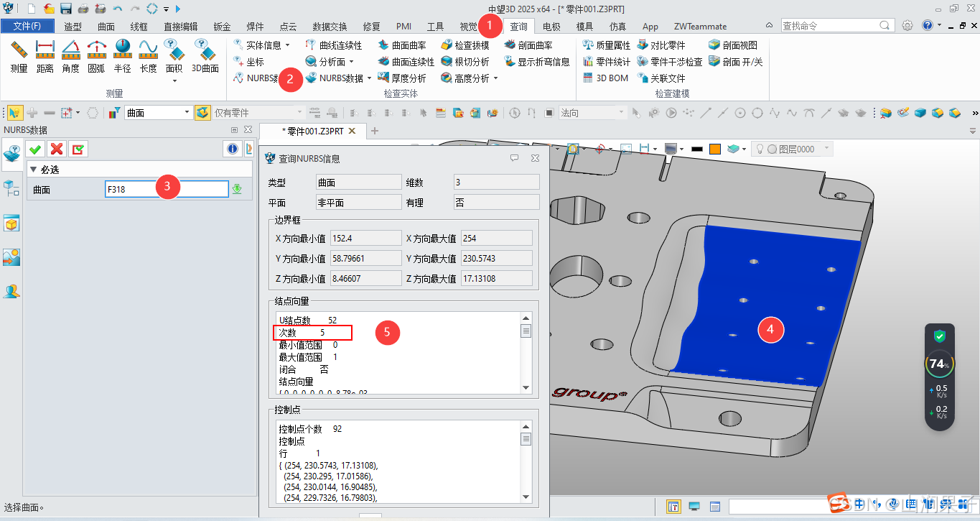Expand the 实体信息 dropdown
This screenshot has height=521, width=980.
pos(288,45)
